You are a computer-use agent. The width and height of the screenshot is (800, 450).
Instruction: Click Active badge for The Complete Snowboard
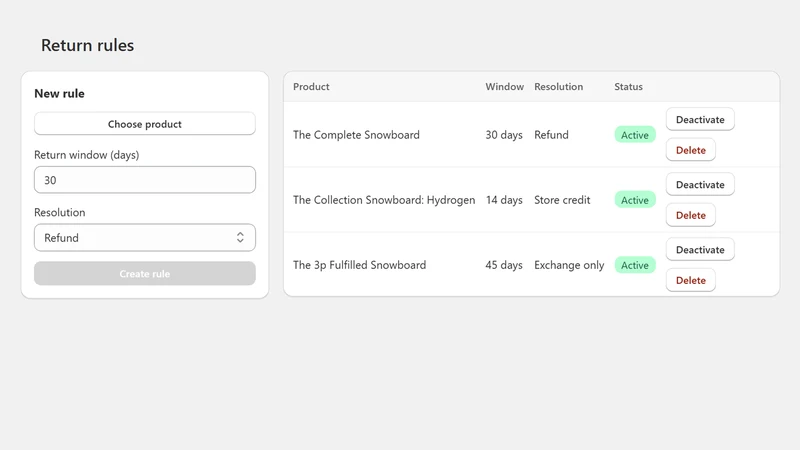(635, 135)
